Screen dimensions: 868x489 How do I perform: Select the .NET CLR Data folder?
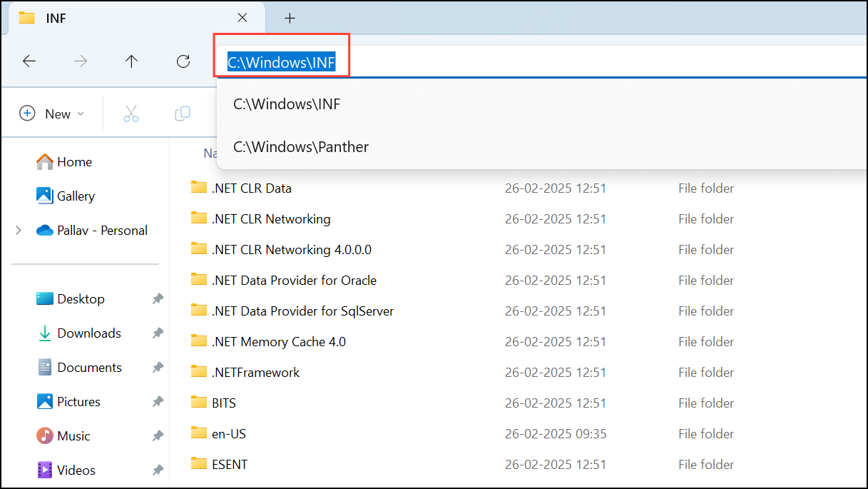pos(252,188)
